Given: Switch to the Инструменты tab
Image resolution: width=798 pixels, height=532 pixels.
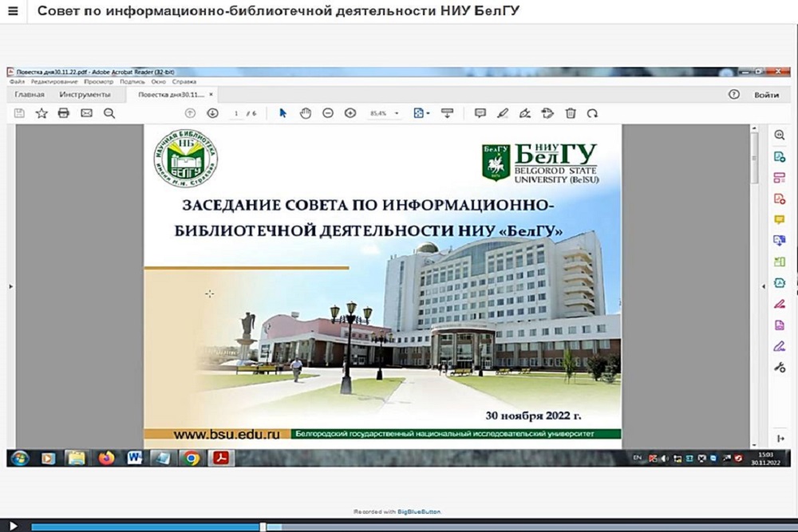Looking at the screenshot, I should 85,95.
